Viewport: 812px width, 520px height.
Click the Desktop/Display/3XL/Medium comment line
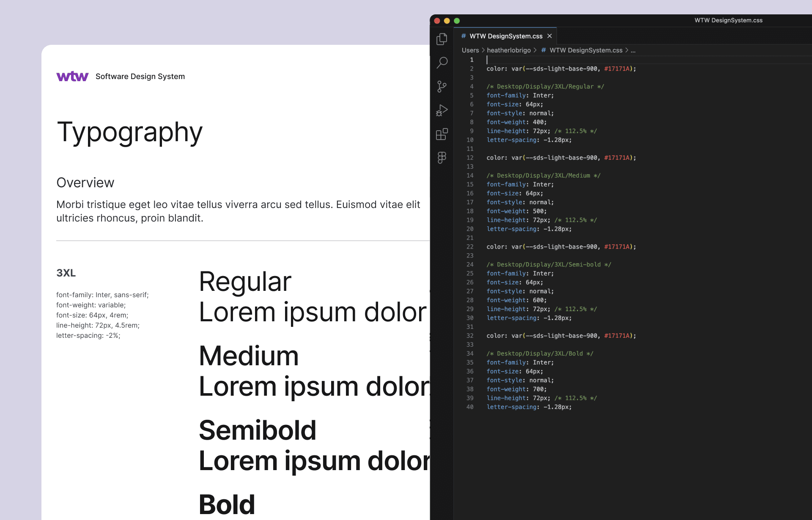pos(543,175)
